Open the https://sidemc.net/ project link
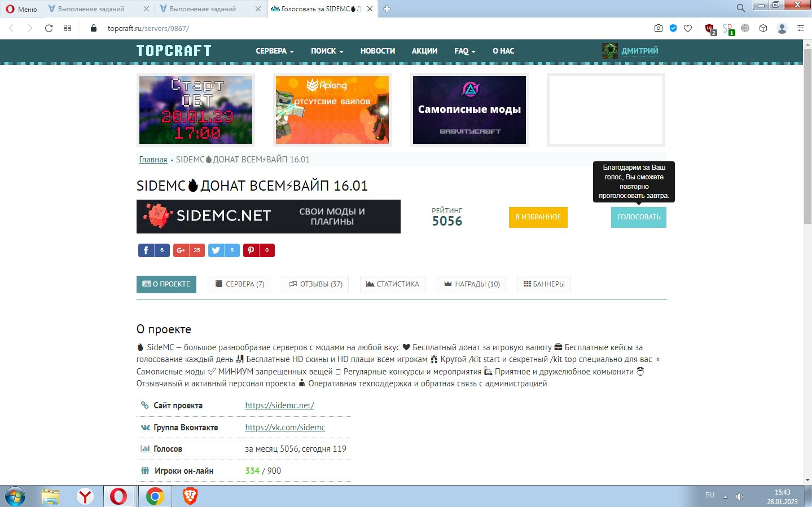Image resolution: width=812 pixels, height=507 pixels. point(279,405)
